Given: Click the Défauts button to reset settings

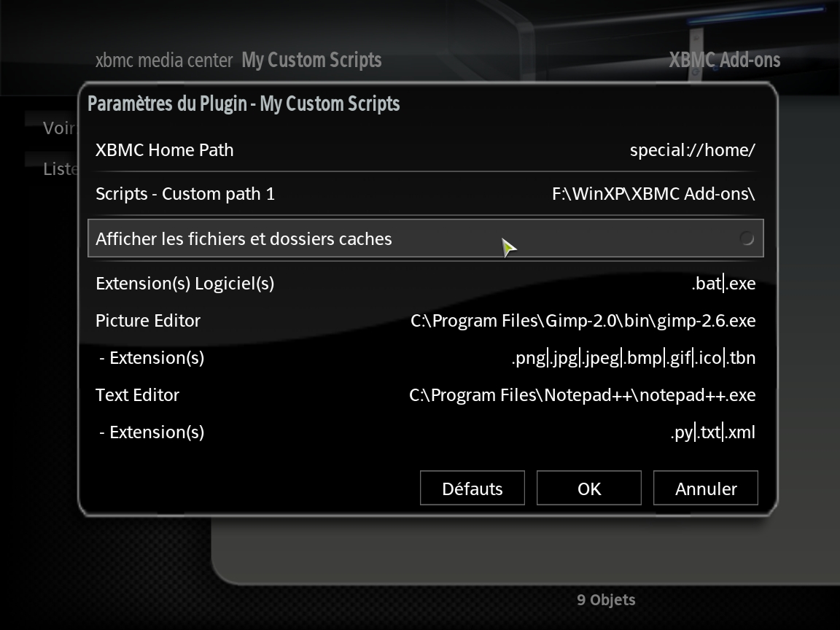Looking at the screenshot, I should tap(472, 488).
